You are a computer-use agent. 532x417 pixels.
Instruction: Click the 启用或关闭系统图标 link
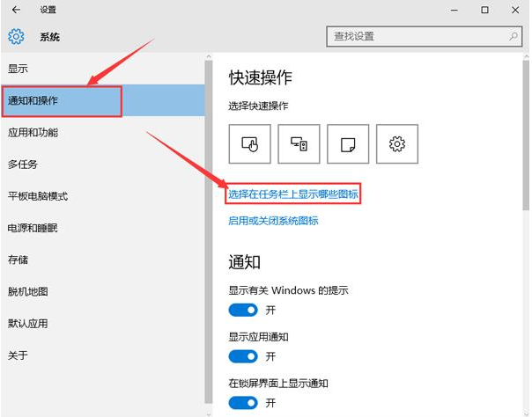[273, 221]
